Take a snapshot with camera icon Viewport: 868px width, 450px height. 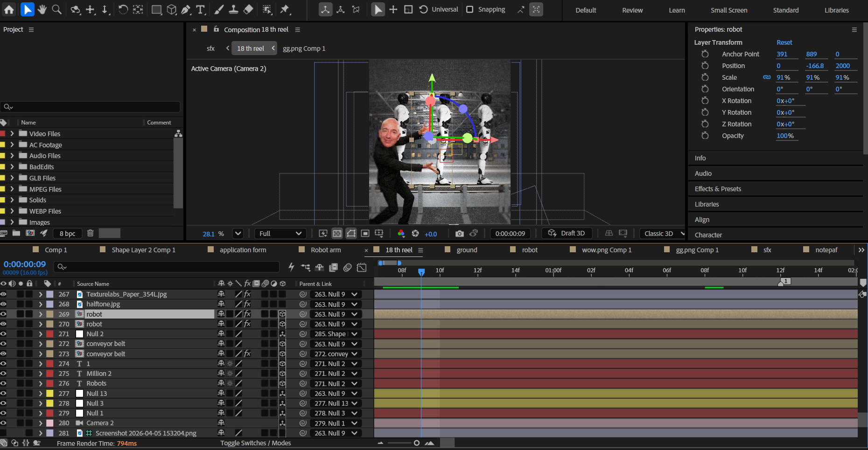click(460, 234)
